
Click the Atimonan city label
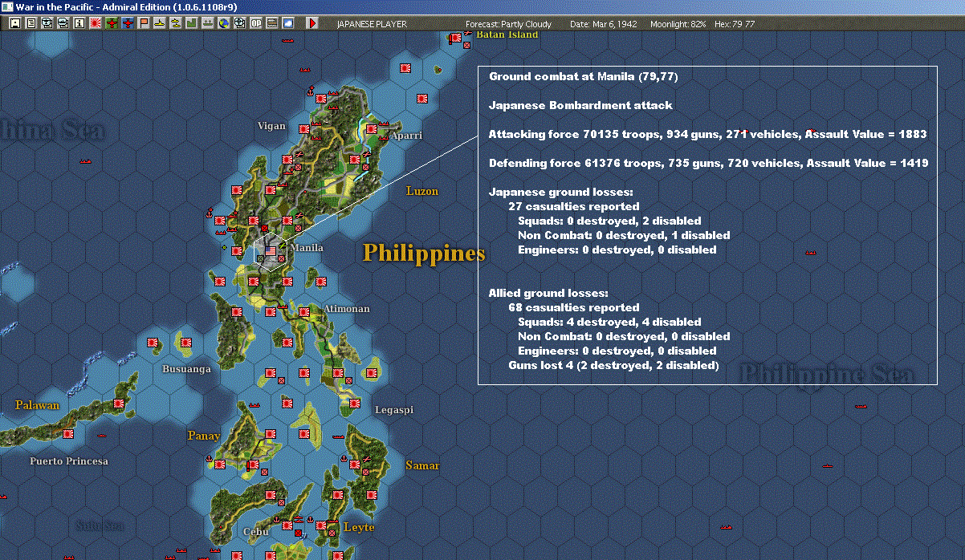[347, 309]
